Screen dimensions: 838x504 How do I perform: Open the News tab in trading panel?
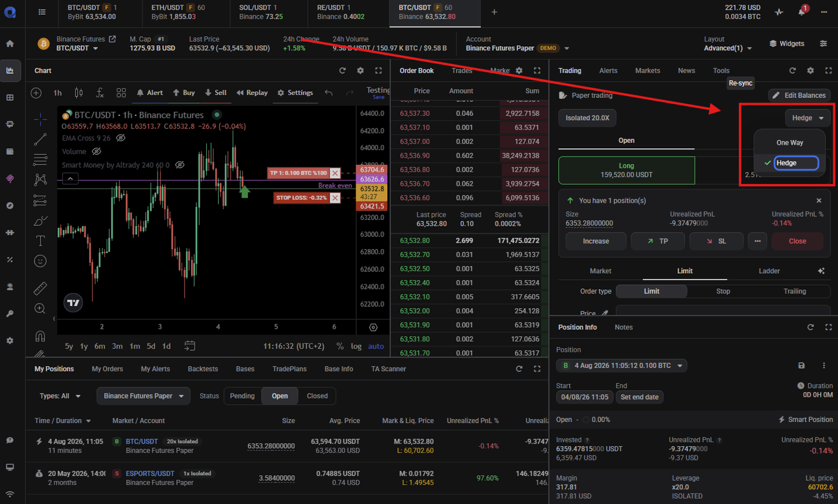click(686, 71)
